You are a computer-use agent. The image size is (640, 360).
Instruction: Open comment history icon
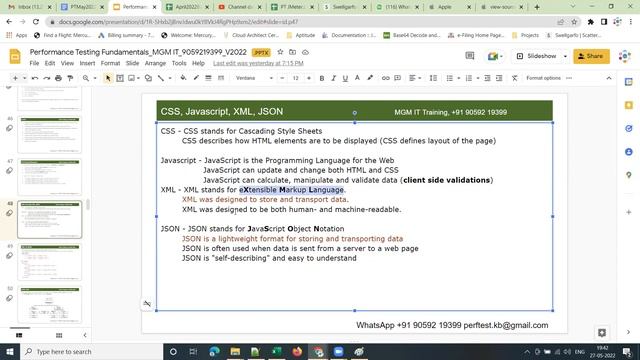click(x=470, y=56)
